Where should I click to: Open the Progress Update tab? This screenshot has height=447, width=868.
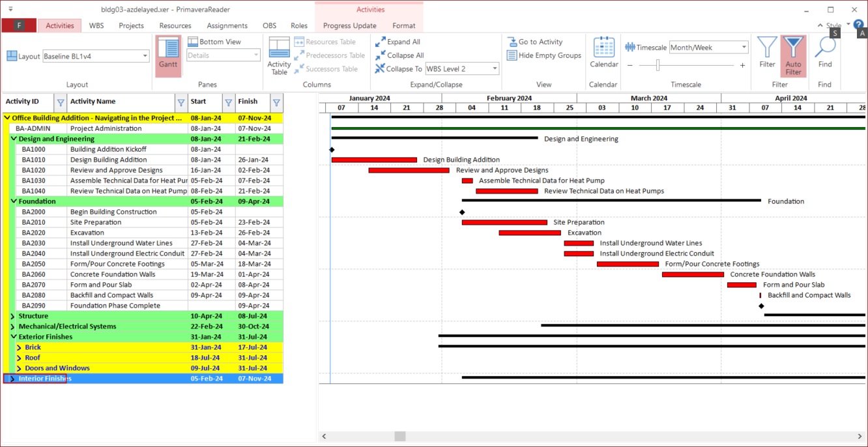pos(349,25)
